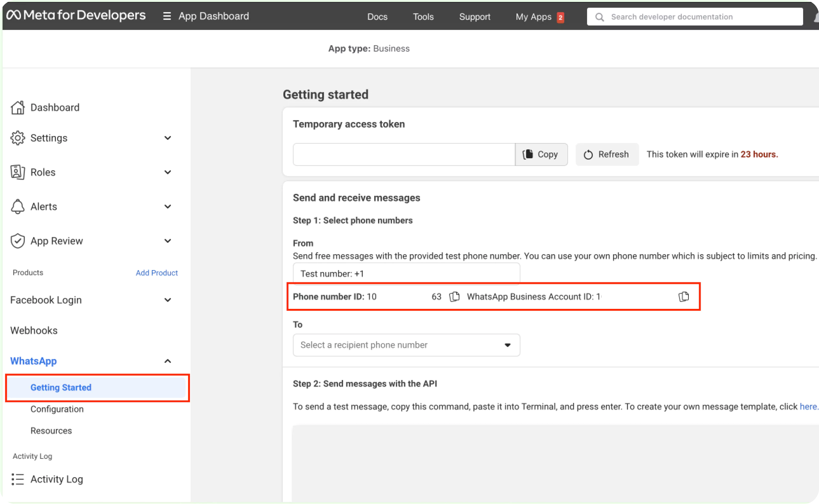Click the Meta for Developers logo

pos(76,15)
